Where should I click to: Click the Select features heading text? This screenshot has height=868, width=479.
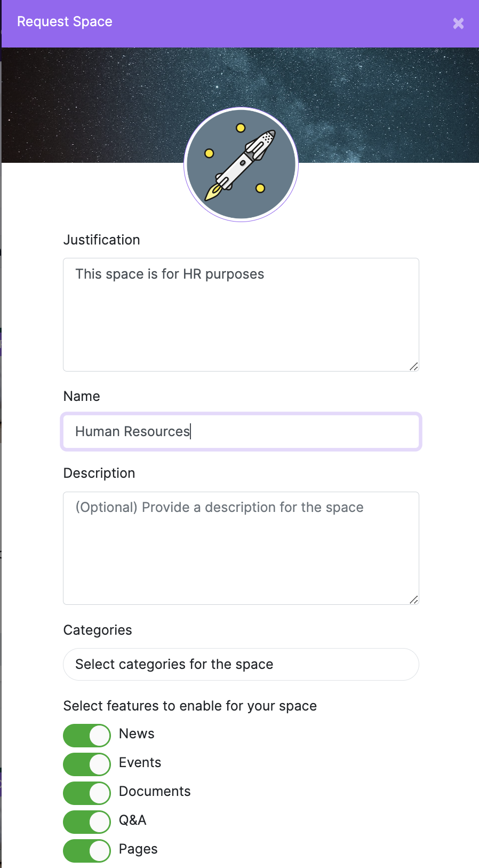[x=190, y=706]
